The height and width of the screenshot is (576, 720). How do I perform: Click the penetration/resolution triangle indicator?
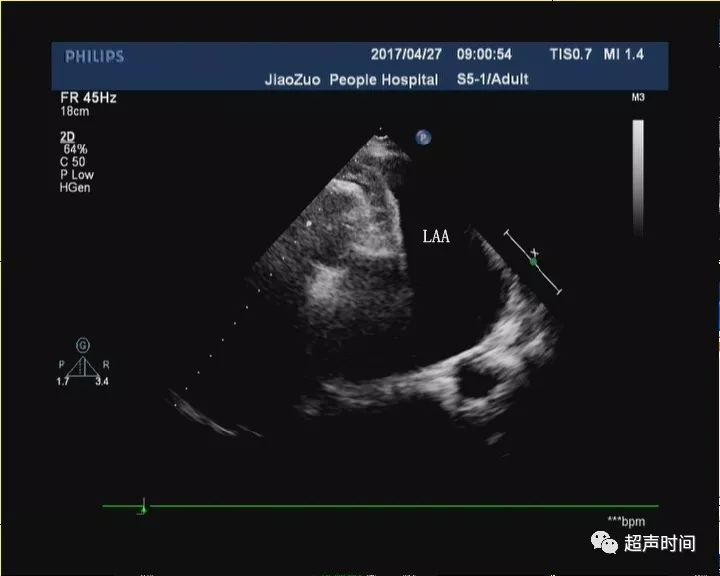point(83,366)
